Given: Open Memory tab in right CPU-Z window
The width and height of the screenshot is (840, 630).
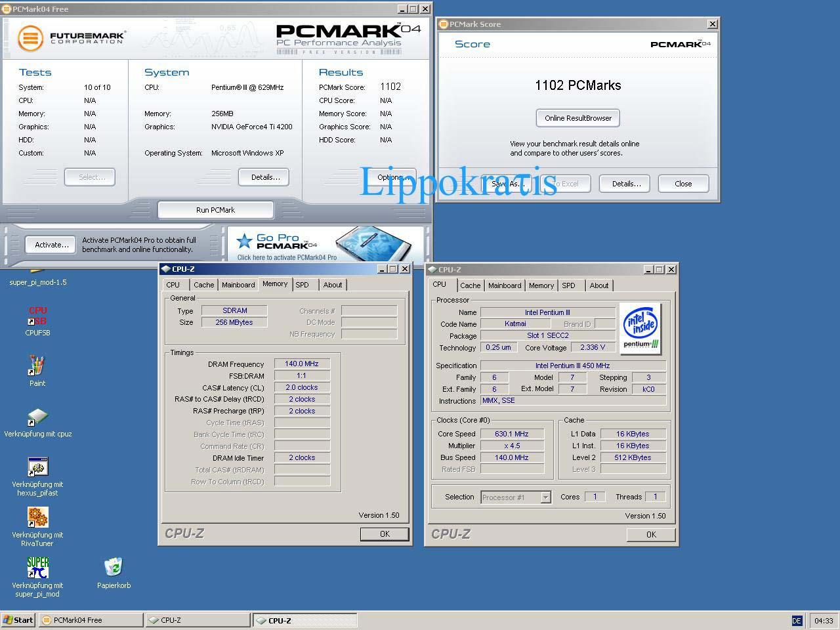Looking at the screenshot, I should [x=541, y=285].
